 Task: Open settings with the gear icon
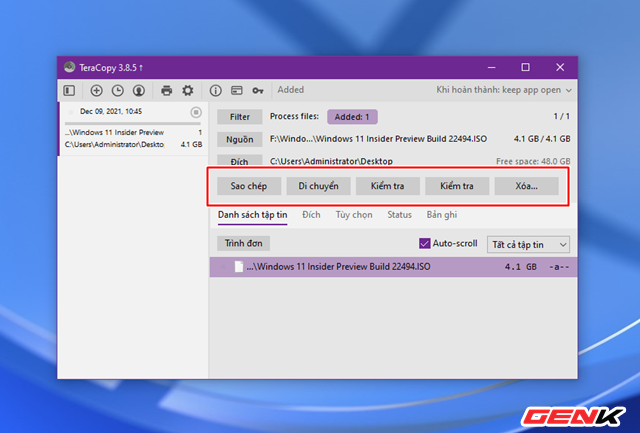[188, 90]
